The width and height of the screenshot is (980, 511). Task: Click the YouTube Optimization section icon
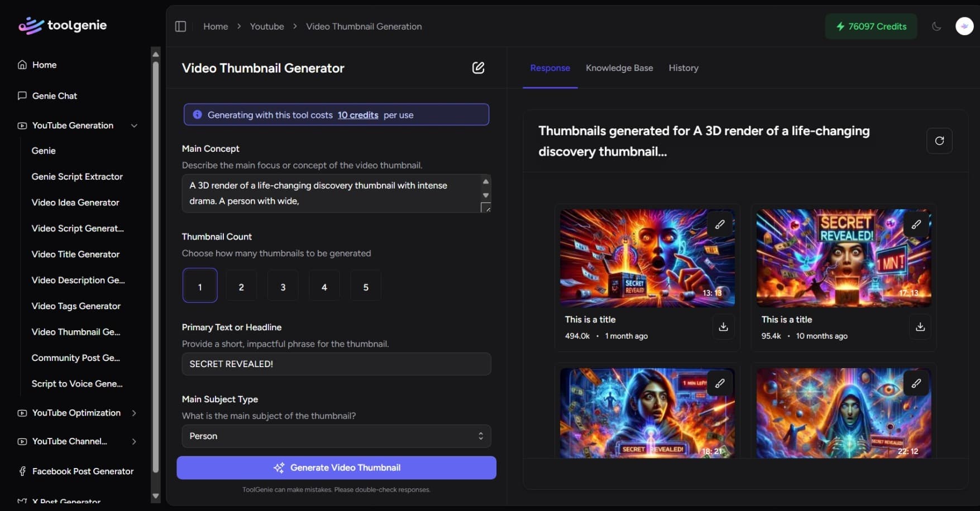[x=22, y=413]
